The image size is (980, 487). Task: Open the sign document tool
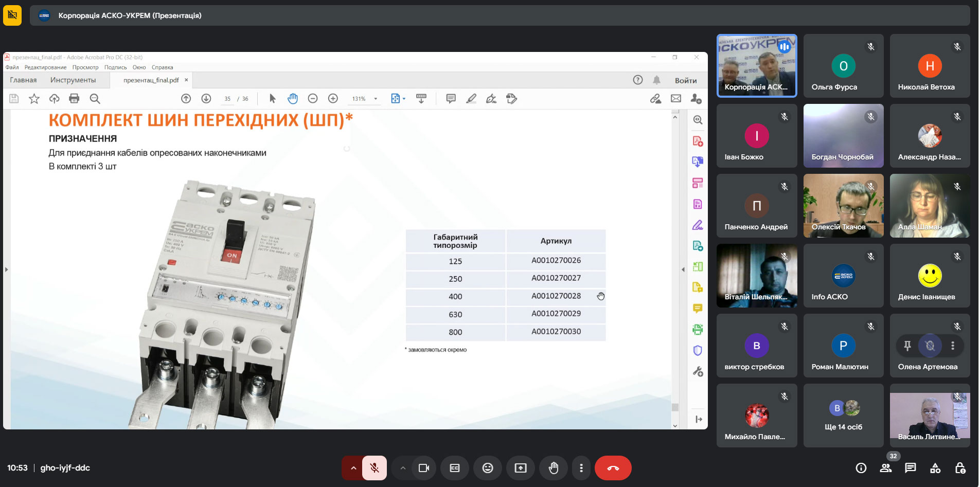(491, 99)
